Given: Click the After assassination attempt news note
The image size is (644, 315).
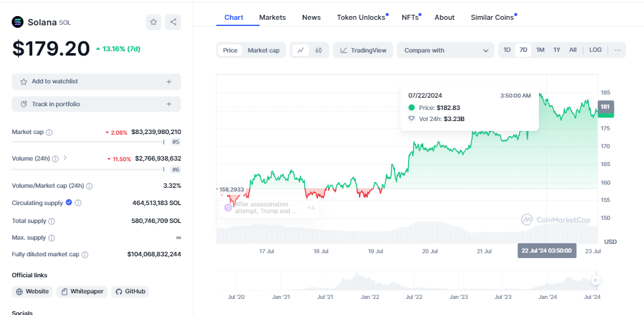Looking at the screenshot, I should click(266, 208).
